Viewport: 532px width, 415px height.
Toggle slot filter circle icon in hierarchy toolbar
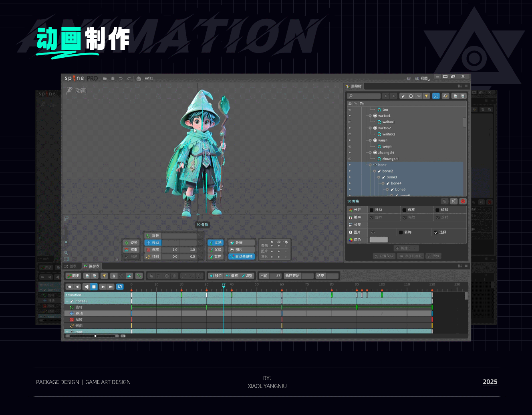411,96
